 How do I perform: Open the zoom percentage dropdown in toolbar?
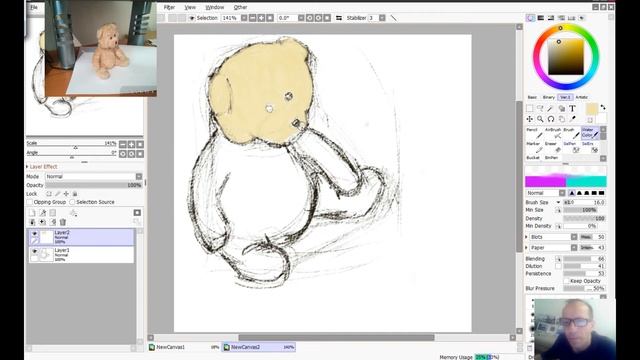[244, 18]
